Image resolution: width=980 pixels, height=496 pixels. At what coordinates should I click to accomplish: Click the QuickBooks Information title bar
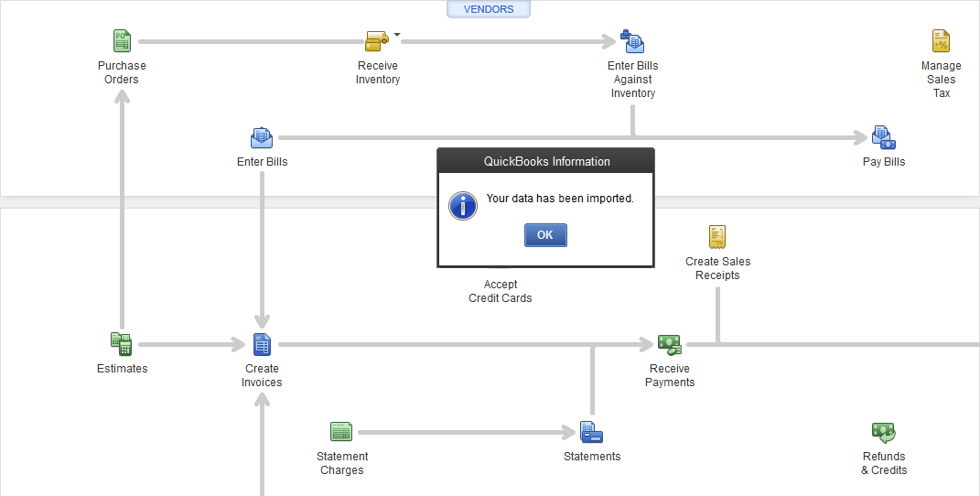tap(545, 161)
